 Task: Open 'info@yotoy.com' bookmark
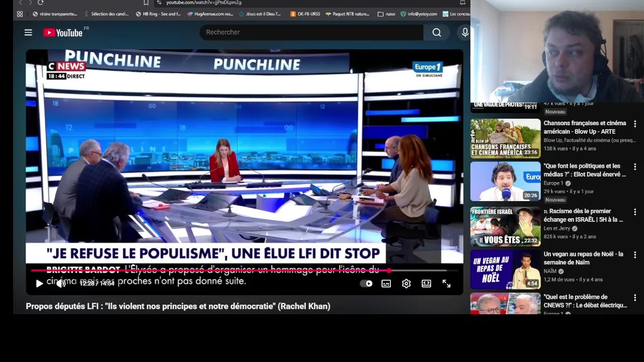coord(419,14)
